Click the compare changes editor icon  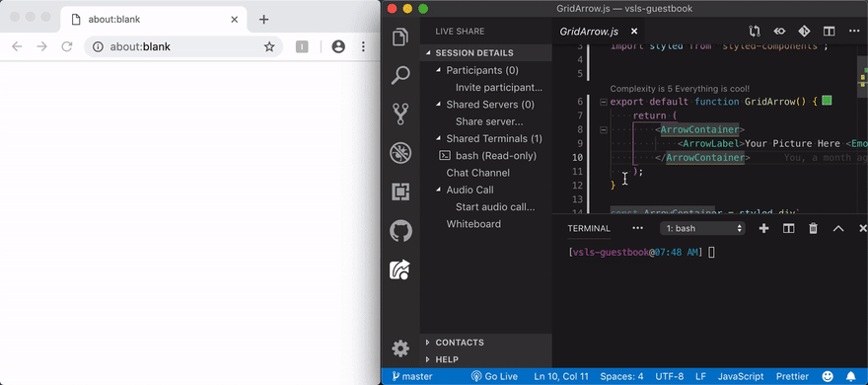[x=755, y=32]
